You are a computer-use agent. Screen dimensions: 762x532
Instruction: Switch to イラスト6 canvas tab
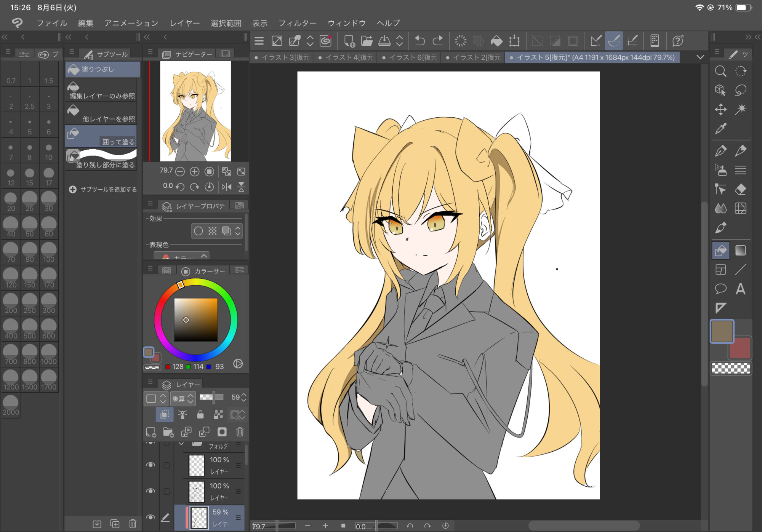(409, 58)
